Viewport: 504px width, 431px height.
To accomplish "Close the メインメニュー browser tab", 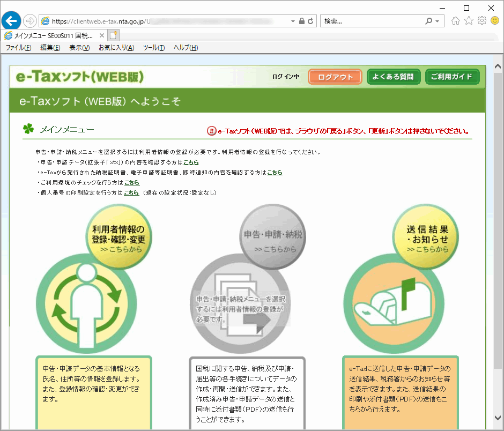I will 101,35.
